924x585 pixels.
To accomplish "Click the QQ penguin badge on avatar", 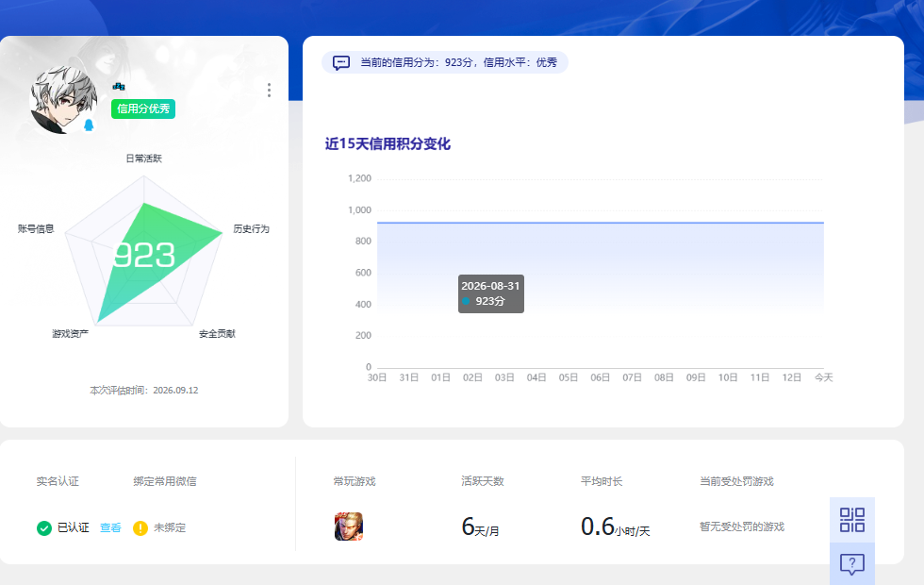I will pos(89,125).
